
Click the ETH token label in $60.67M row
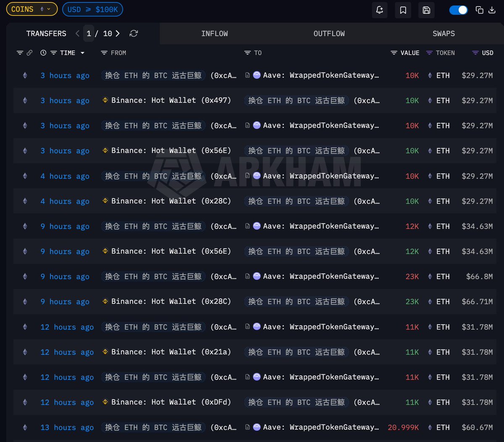coord(443,428)
